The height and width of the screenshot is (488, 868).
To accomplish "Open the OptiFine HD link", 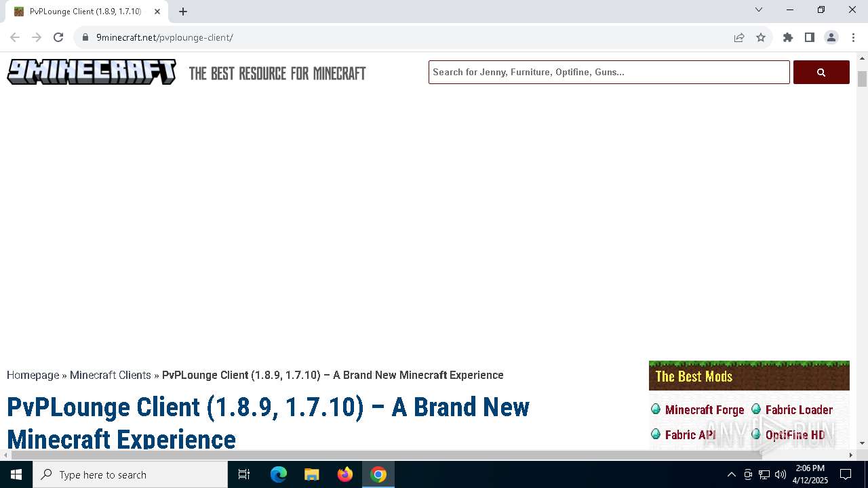I will (x=795, y=435).
